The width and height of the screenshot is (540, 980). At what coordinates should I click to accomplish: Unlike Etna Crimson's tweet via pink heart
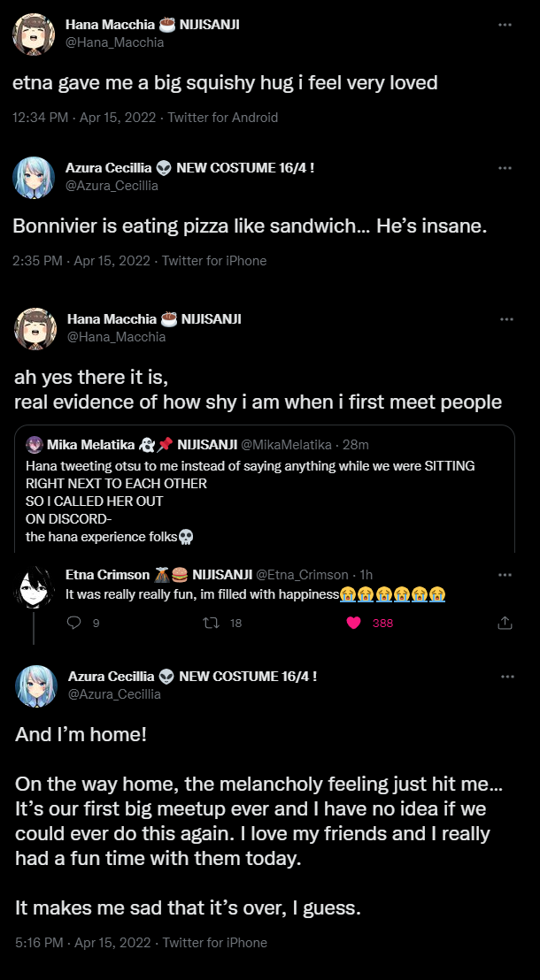(x=354, y=623)
